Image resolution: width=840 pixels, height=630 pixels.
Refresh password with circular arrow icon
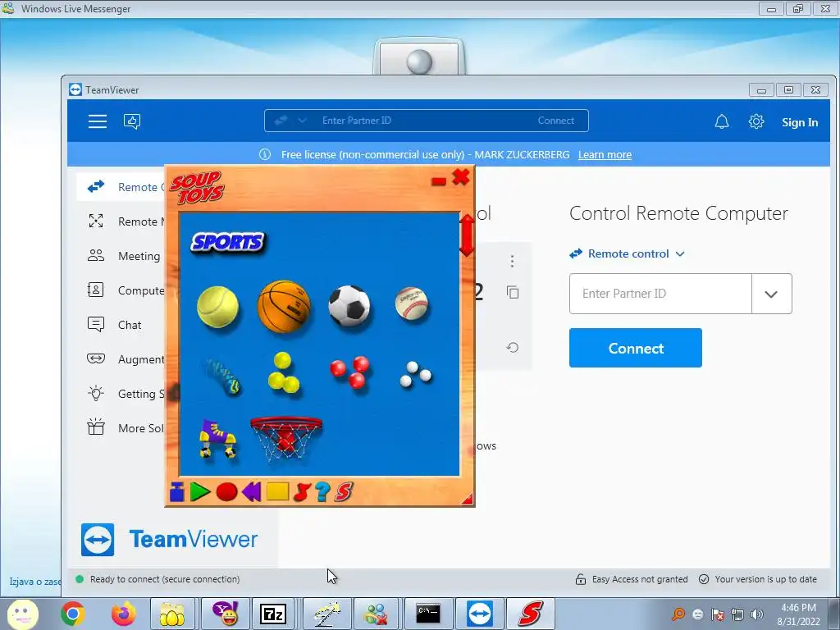tap(512, 347)
